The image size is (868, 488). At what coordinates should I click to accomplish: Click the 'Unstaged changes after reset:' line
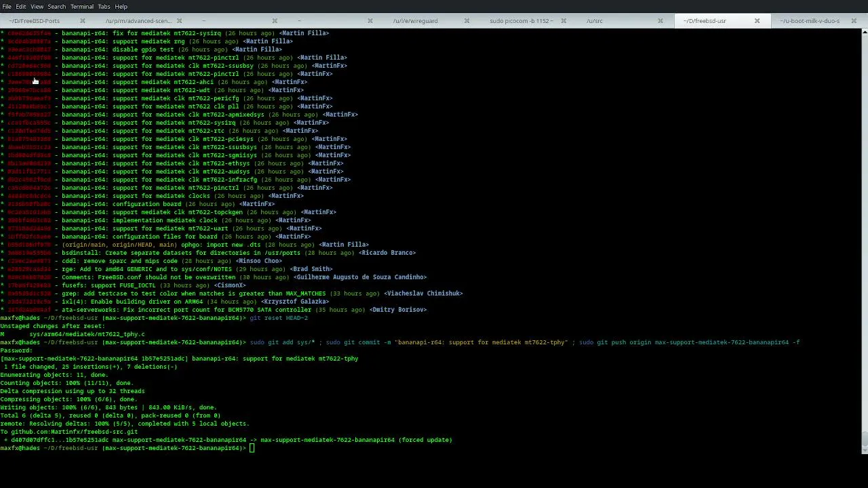coord(53,326)
